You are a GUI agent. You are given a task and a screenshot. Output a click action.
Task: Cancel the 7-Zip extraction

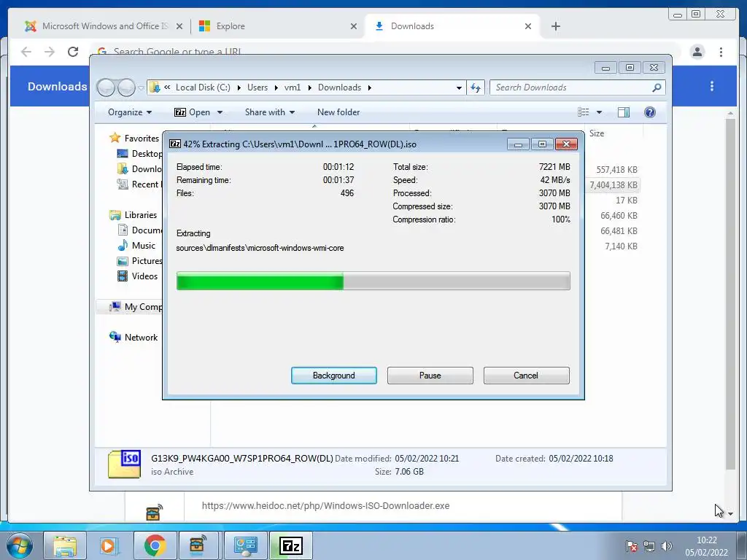click(x=526, y=376)
